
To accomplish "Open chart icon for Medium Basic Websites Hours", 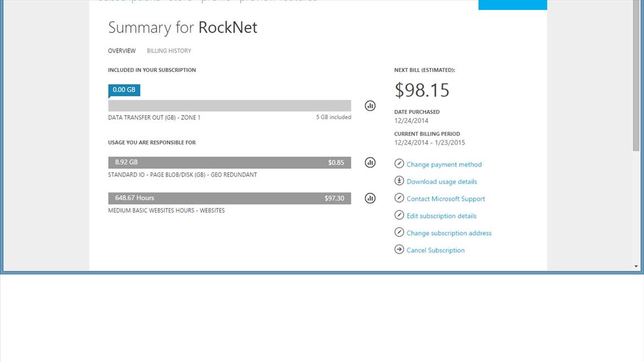I will (370, 198).
